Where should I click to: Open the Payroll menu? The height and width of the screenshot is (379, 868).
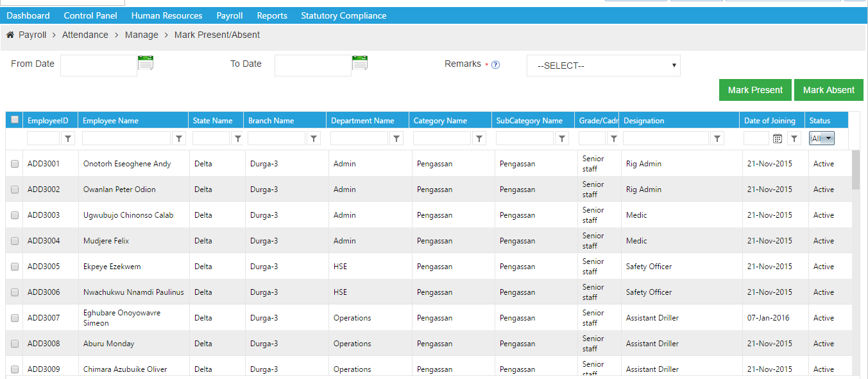coord(230,15)
